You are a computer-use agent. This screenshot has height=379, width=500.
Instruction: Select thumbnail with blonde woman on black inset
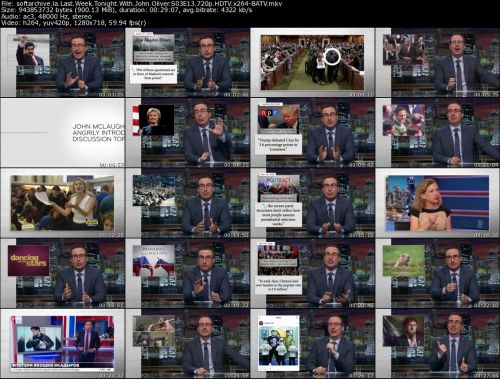tap(187, 133)
